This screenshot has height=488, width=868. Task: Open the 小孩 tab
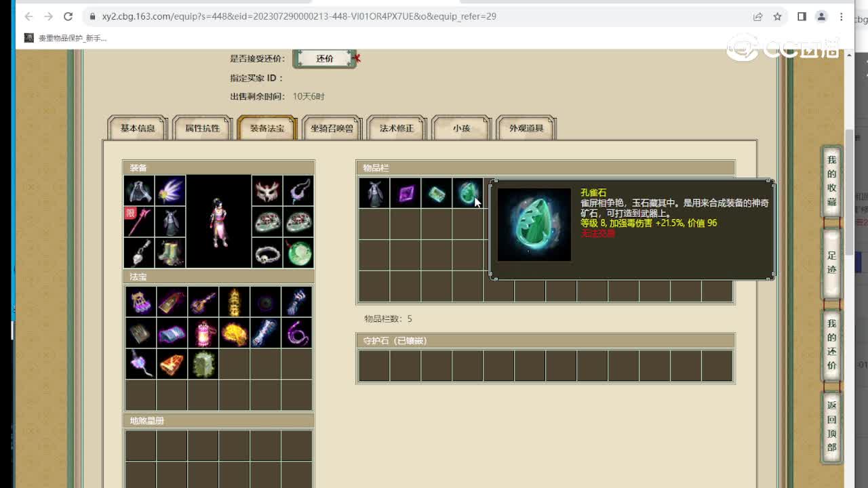(x=461, y=128)
